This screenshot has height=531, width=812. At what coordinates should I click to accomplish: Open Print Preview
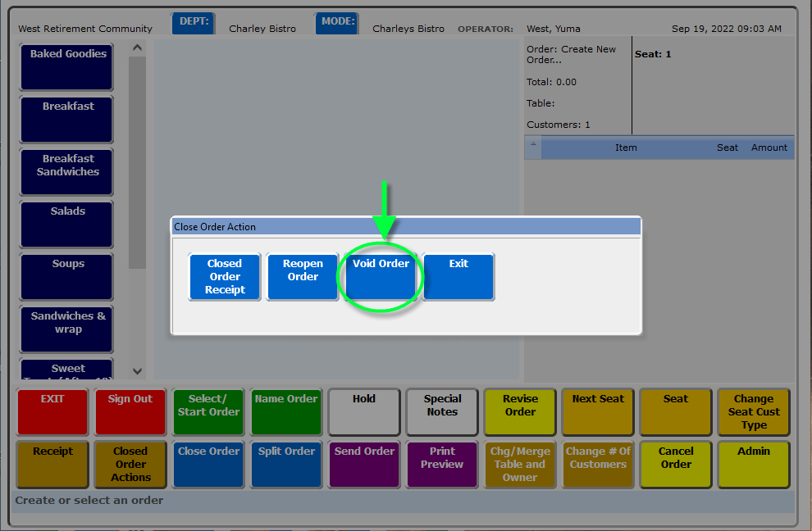click(x=442, y=464)
